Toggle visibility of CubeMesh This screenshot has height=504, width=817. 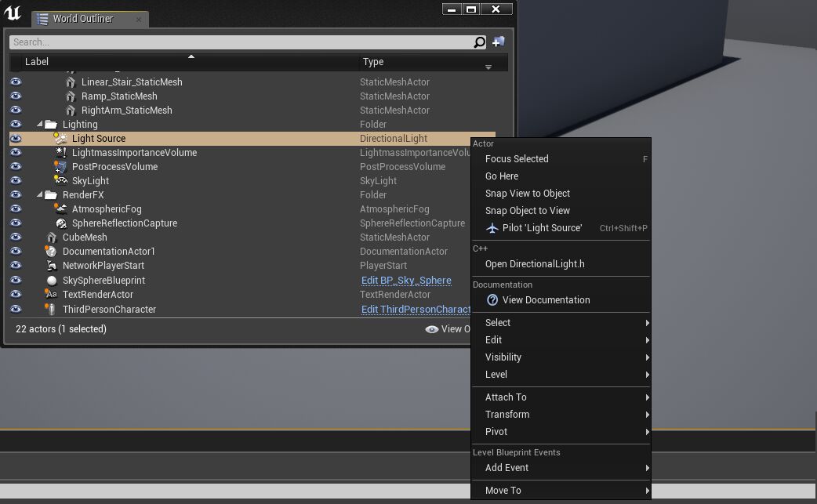click(16, 237)
